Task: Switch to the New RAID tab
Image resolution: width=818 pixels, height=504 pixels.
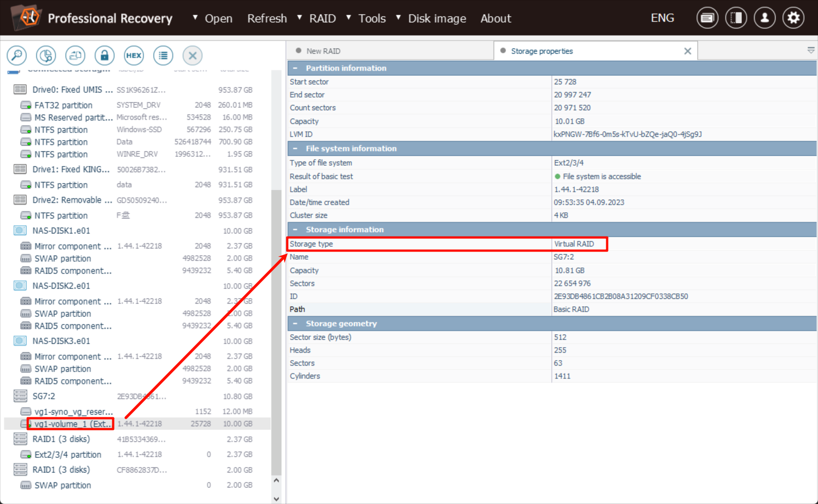Action: tap(323, 51)
